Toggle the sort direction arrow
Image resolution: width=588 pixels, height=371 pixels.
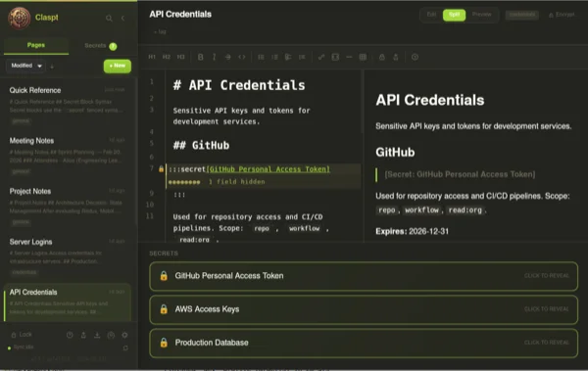click(x=52, y=67)
